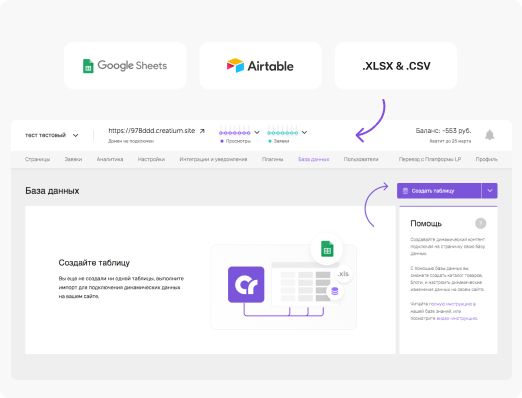Open Переезд с Платформы LP tab

pyautogui.click(x=430, y=159)
